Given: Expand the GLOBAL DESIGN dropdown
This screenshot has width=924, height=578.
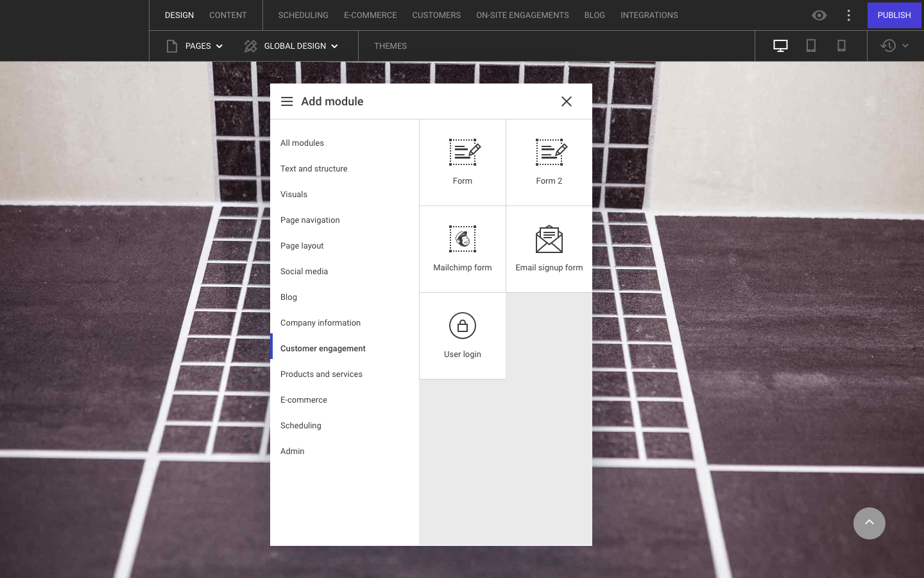Looking at the screenshot, I should (x=334, y=46).
